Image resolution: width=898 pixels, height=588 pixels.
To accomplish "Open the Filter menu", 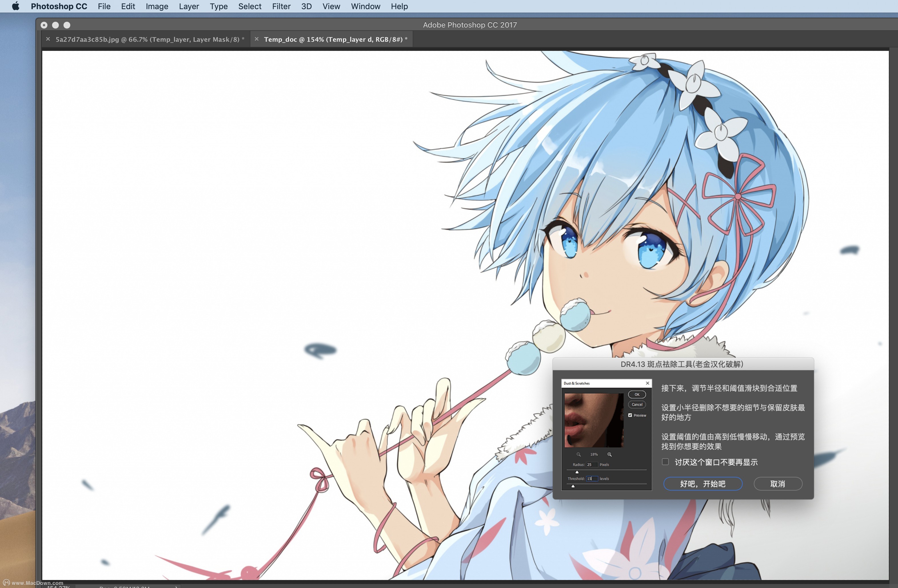I will pos(281,6).
